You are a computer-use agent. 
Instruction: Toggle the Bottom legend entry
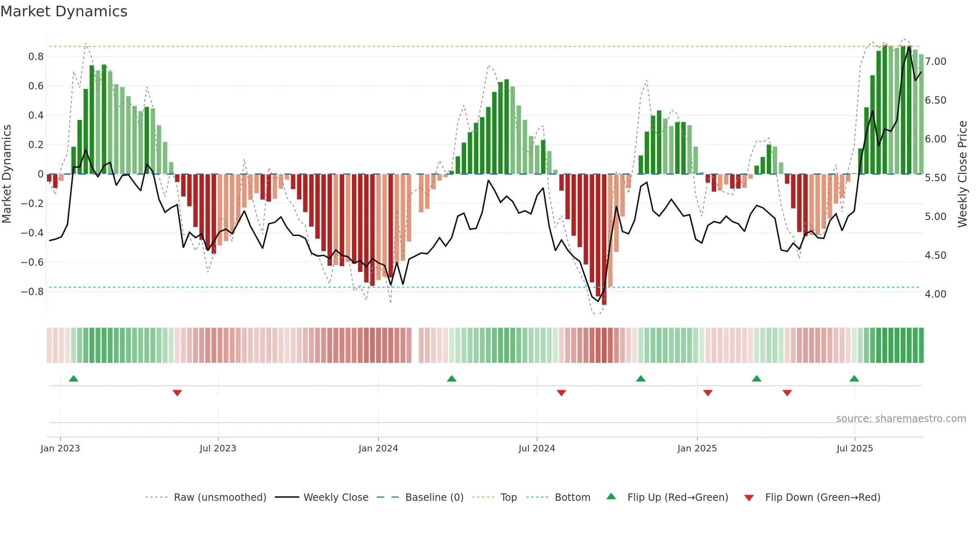[x=558, y=497]
